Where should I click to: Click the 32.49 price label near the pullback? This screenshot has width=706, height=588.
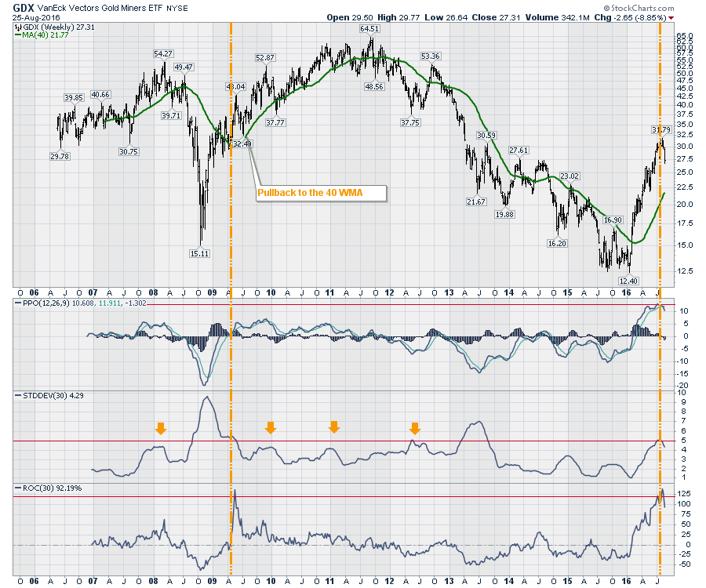tap(242, 143)
